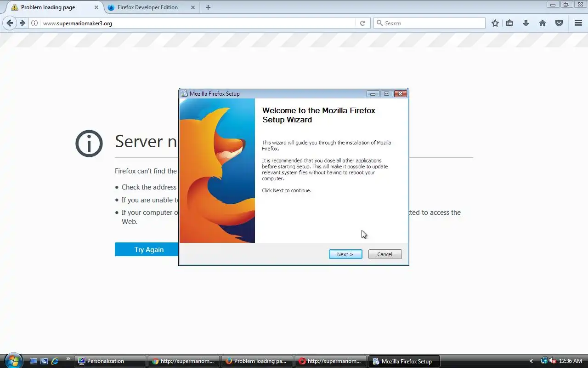The image size is (588, 368).
Task: Click the setup dialog title bar icon
Action: pyautogui.click(x=185, y=94)
